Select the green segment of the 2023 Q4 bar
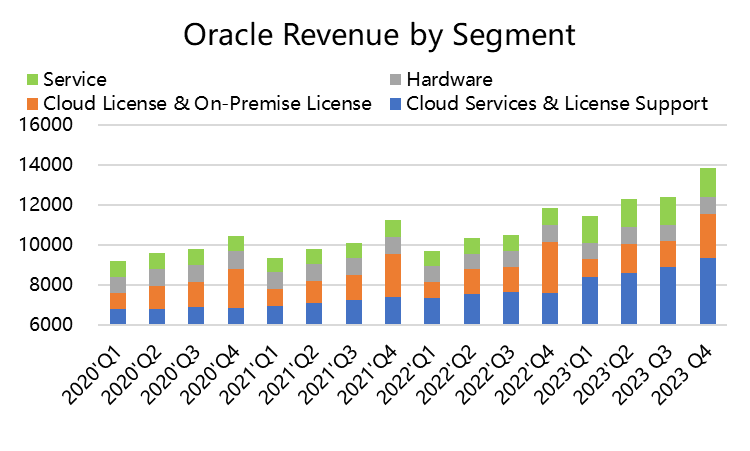 708,183
